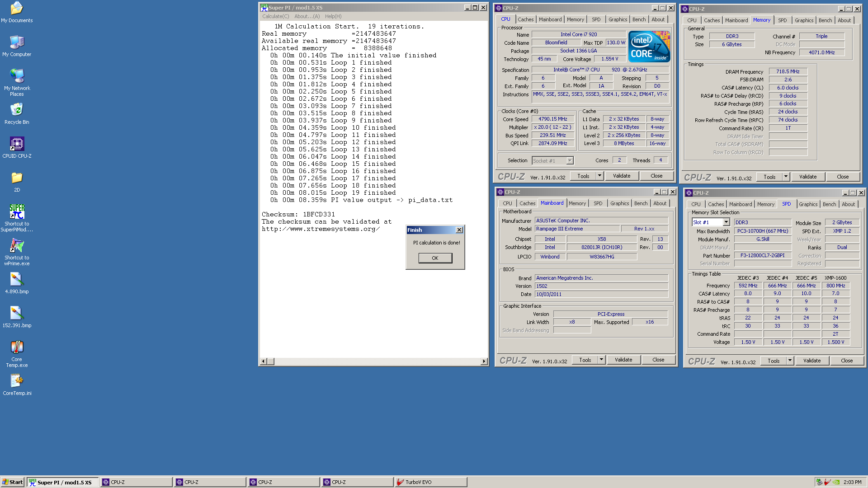Click the first system tray icon
This screenshot has width=868, height=488.
click(x=819, y=482)
